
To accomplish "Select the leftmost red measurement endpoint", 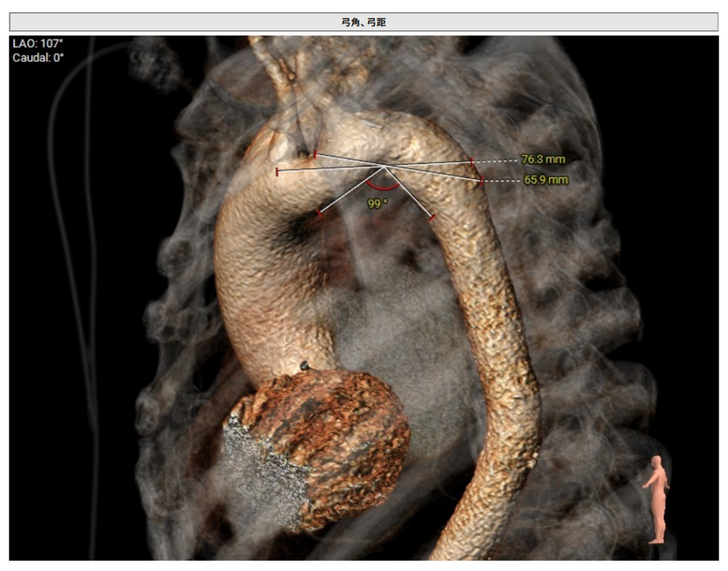I will point(277,172).
